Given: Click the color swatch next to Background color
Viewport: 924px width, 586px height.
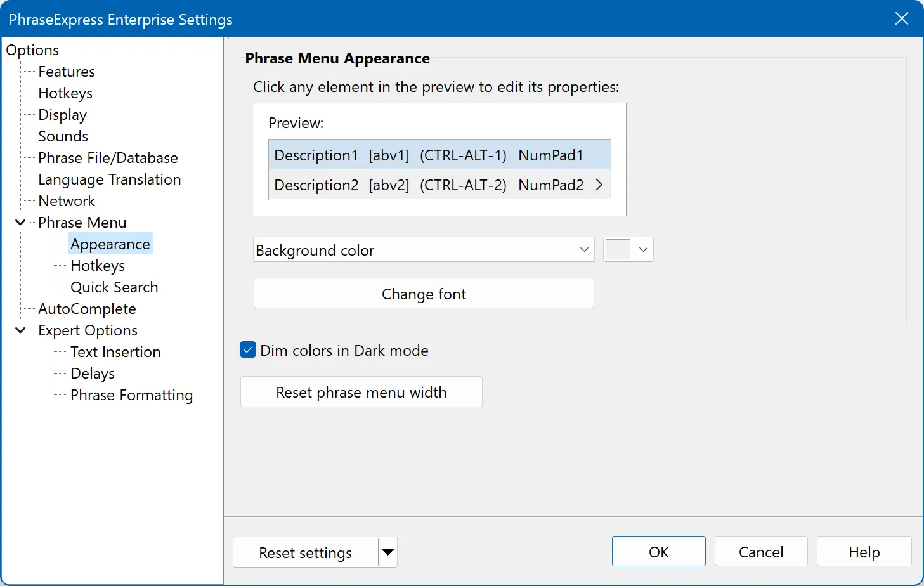Looking at the screenshot, I should tap(616, 249).
